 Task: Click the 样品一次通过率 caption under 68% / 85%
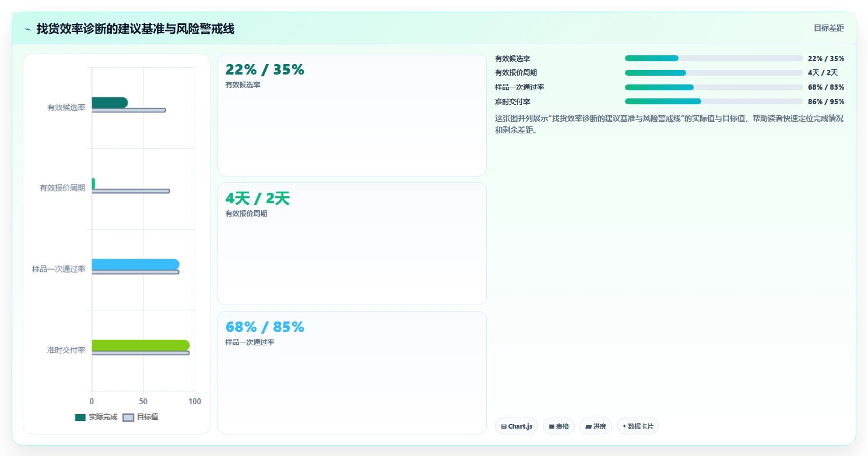pyautogui.click(x=249, y=342)
